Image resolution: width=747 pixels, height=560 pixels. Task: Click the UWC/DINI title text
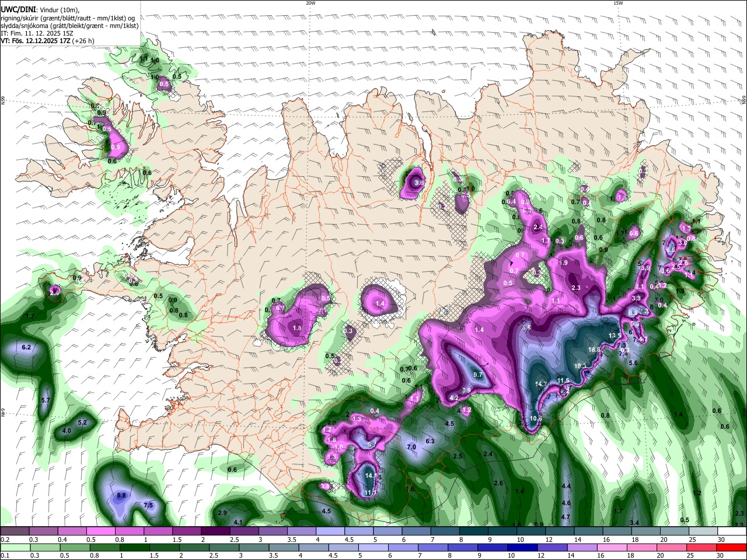click(x=17, y=10)
